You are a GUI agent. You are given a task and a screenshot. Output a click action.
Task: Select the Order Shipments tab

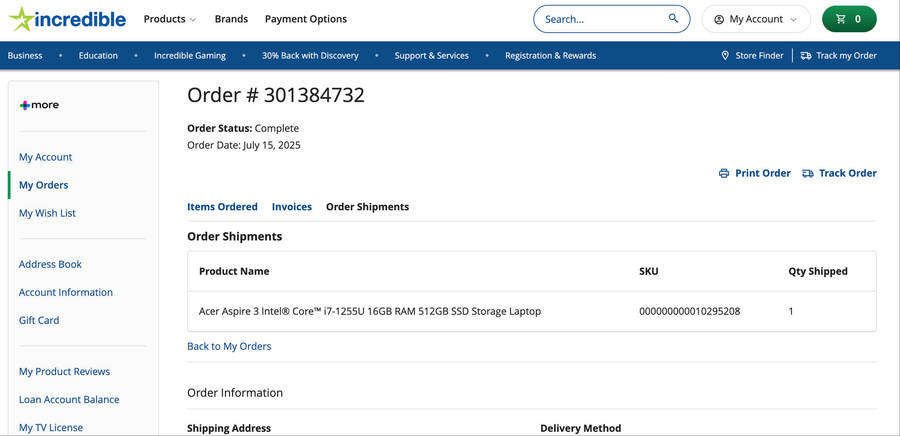click(x=367, y=207)
